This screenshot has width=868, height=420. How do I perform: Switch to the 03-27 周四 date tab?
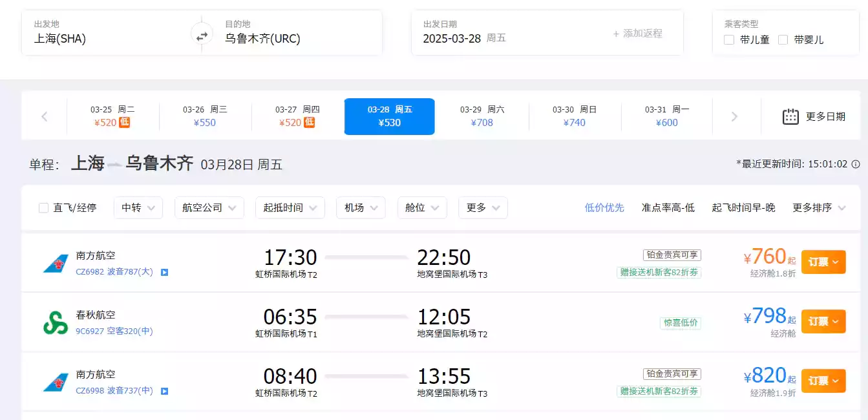coord(297,116)
